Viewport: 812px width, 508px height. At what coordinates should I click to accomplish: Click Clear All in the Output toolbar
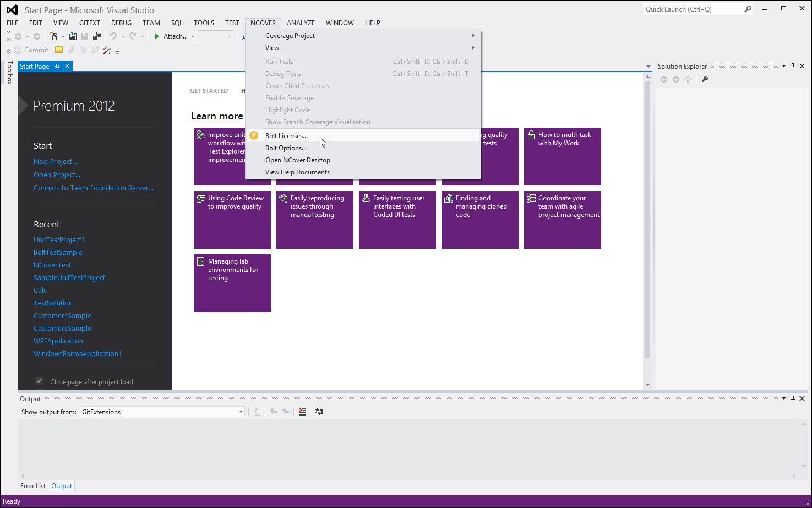click(x=302, y=412)
